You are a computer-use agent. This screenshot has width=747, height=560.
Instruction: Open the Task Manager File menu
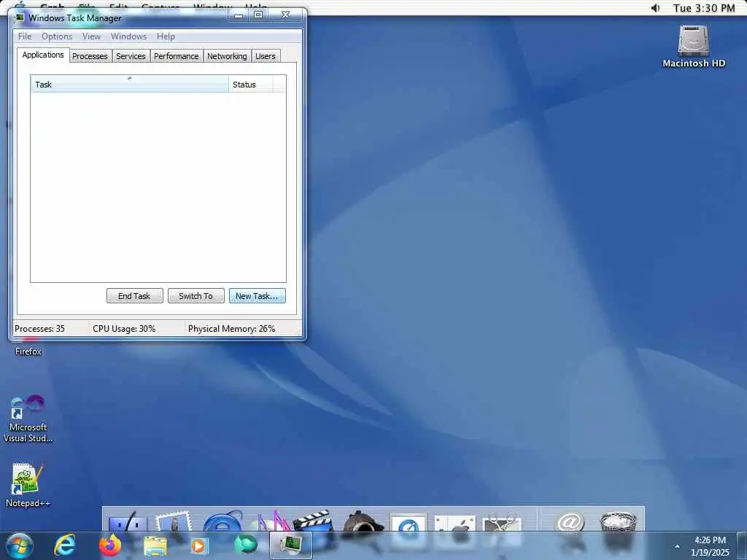pos(25,36)
